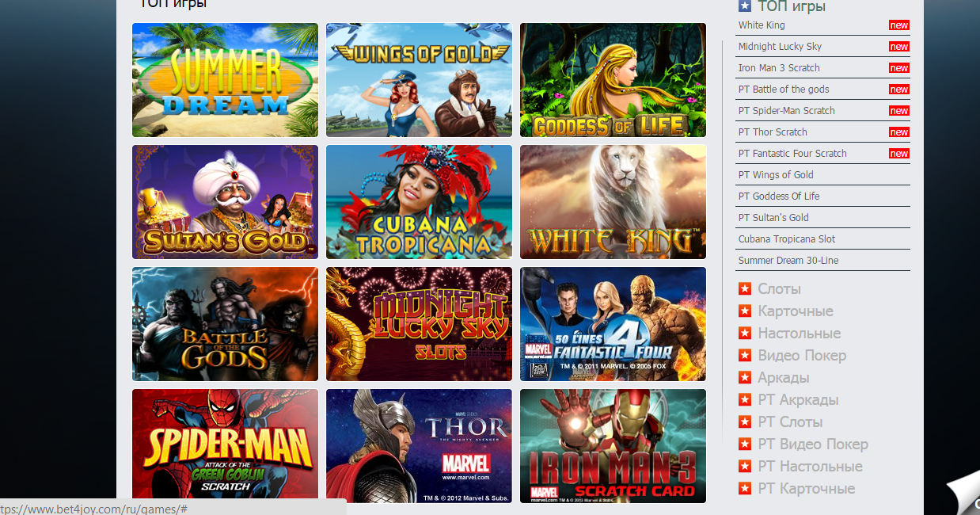Click the Cubana Tropicana Slot sidebar link
980x515 pixels.
(x=787, y=239)
